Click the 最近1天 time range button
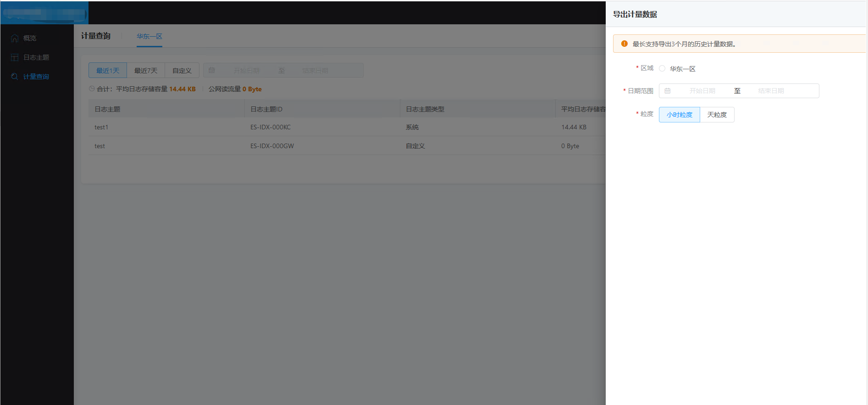The height and width of the screenshot is (405, 868). (x=108, y=70)
